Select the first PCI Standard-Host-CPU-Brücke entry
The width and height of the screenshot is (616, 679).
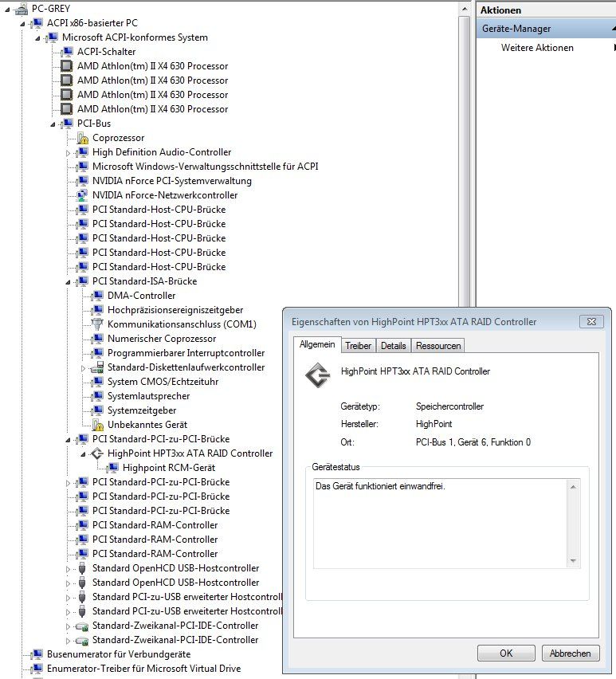pyautogui.click(x=159, y=210)
